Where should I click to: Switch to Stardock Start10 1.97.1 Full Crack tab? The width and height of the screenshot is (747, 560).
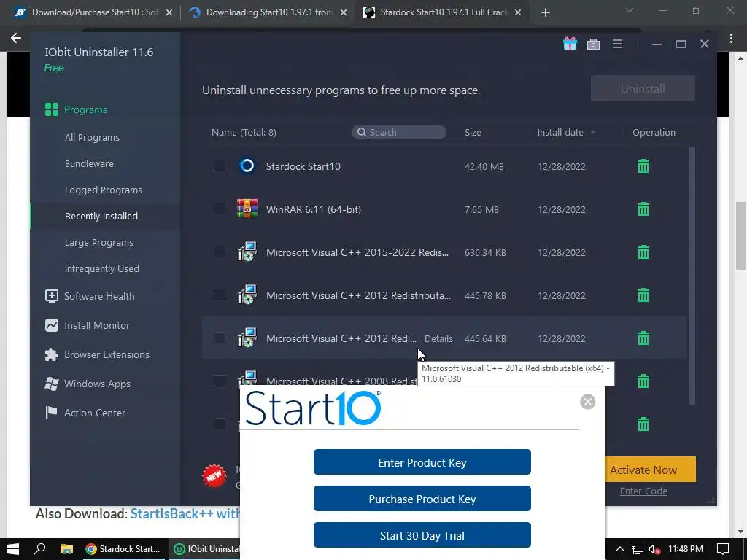pos(443,12)
